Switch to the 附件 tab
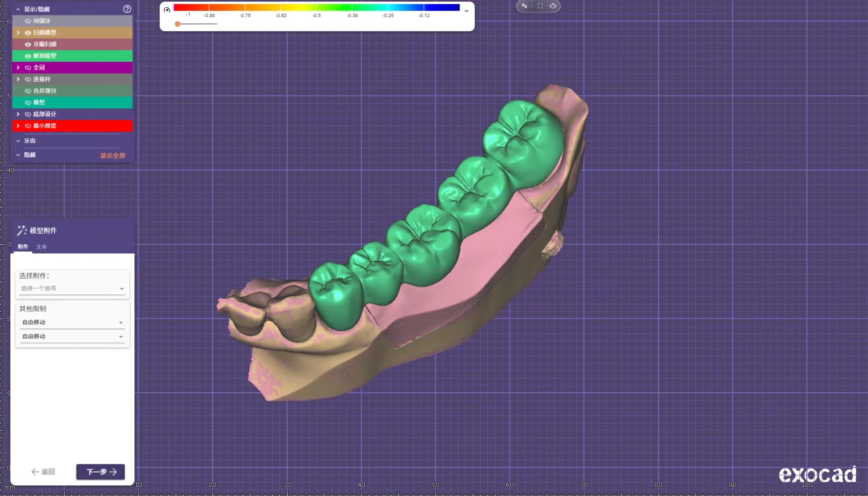Image resolution: width=868 pixels, height=496 pixels. tap(23, 247)
